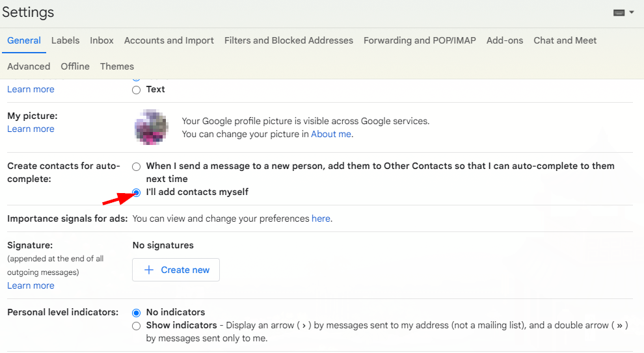Go to Accounts and Import tab
This screenshot has width=644, height=353.
[168, 41]
